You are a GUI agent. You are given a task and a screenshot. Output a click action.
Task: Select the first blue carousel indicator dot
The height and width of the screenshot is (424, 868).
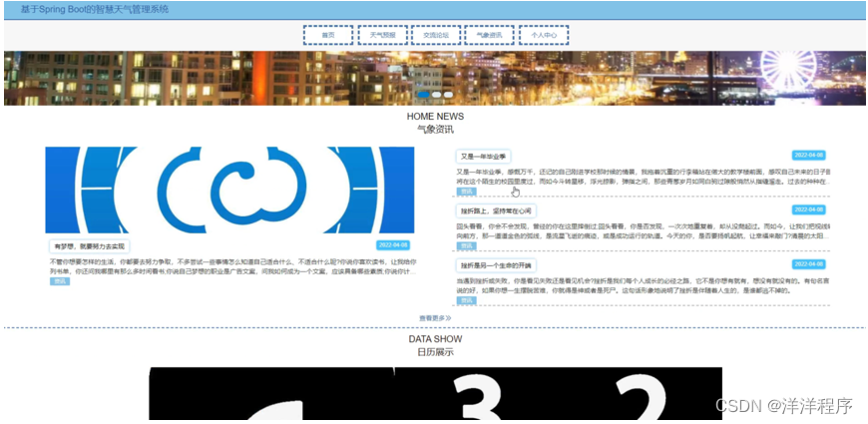click(423, 95)
